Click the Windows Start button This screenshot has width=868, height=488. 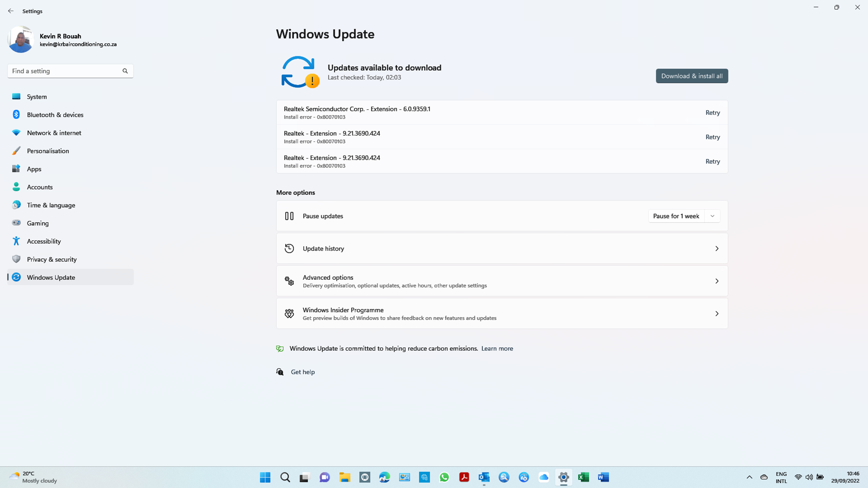(265, 477)
